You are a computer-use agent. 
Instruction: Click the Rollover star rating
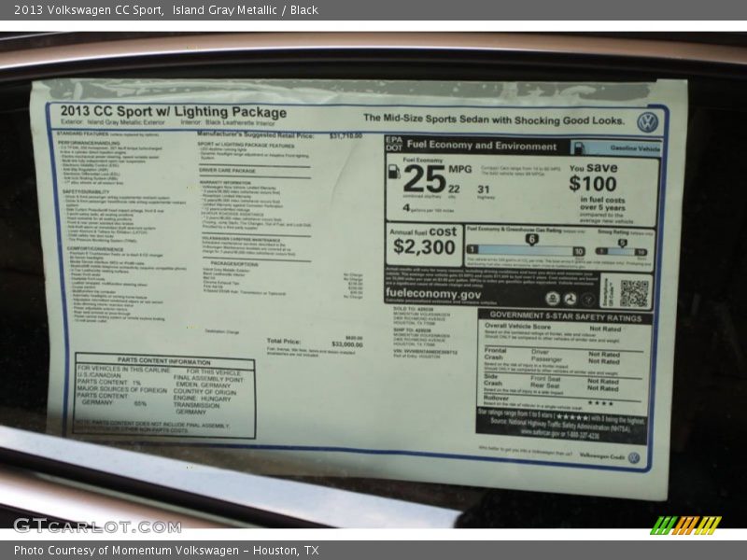click(600, 403)
